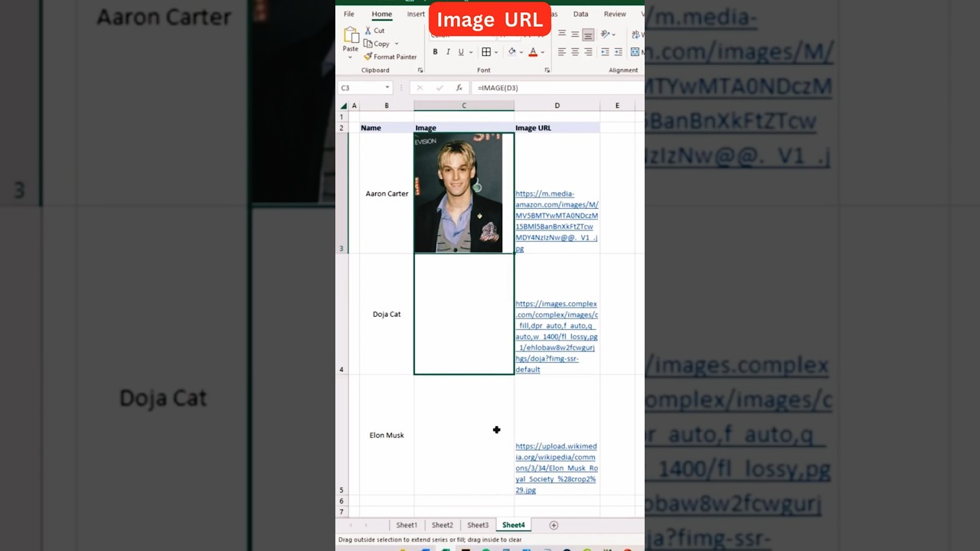Image resolution: width=980 pixels, height=551 pixels.
Task: Click the formula bar showing =IMAGE(D3)
Action: click(x=558, y=88)
